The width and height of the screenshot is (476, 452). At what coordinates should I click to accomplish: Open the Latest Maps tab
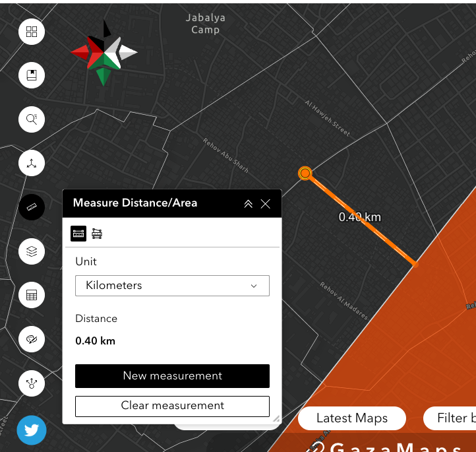click(352, 418)
